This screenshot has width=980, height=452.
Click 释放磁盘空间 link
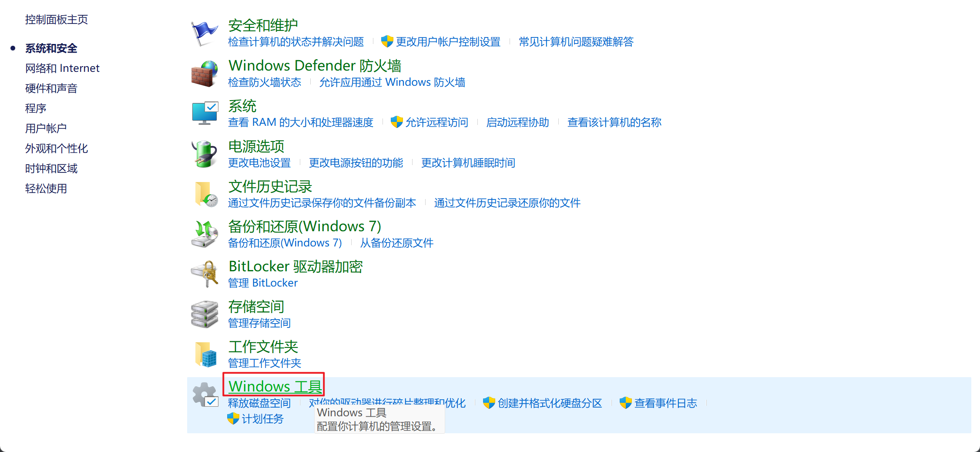point(259,403)
